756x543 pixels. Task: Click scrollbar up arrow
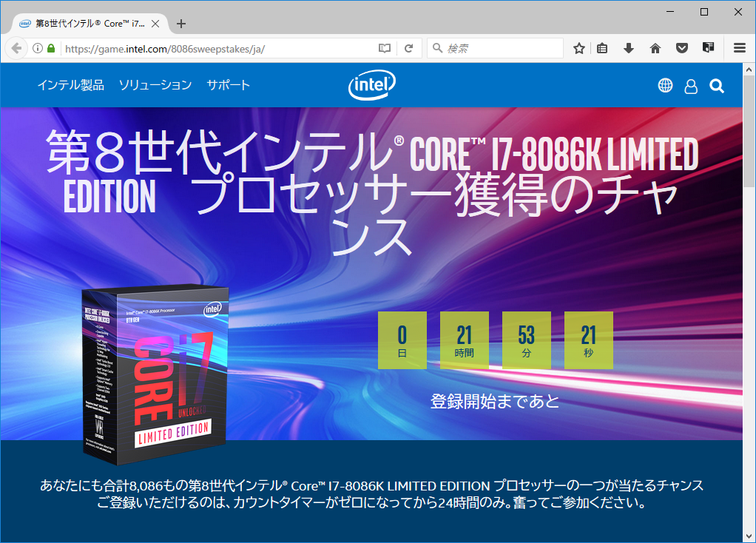(x=749, y=70)
